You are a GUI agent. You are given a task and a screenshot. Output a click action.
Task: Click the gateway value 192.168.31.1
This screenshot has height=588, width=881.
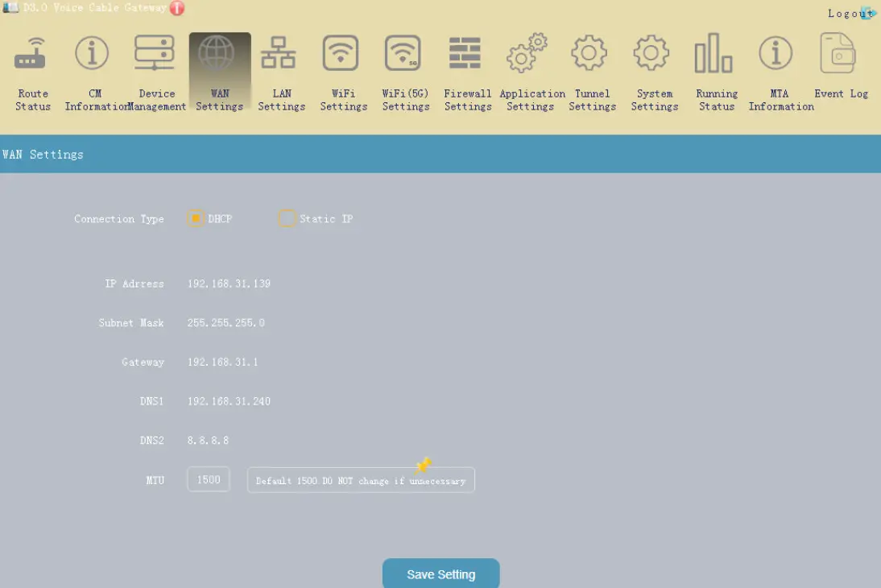[x=222, y=362]
